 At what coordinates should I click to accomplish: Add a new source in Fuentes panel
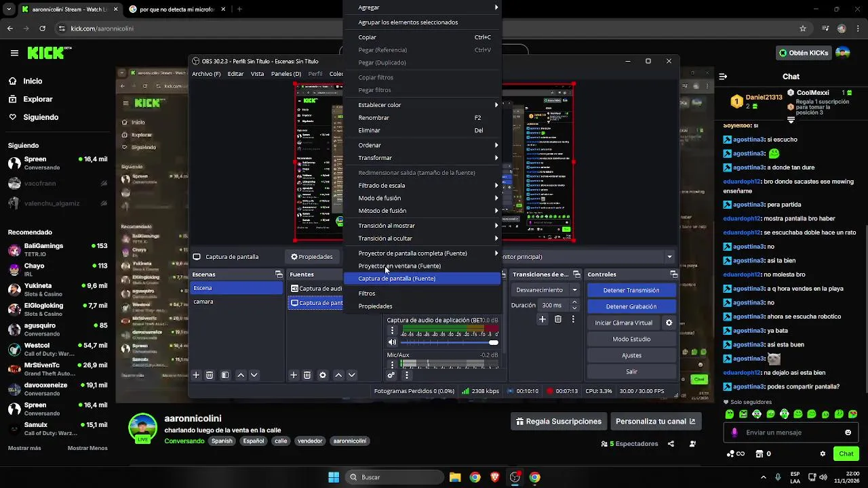pos(294,375)
